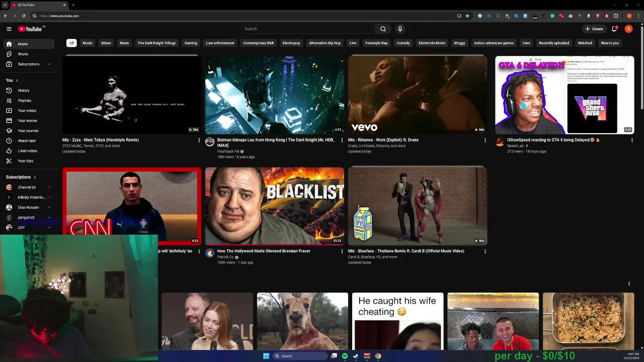Click the magnifier search button
Screen dimensions: 644x362
[x=383, y=29]
